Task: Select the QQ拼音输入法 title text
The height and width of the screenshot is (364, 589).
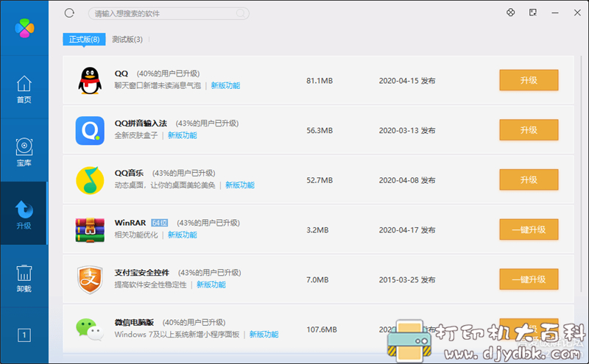Action: point(141,123)
